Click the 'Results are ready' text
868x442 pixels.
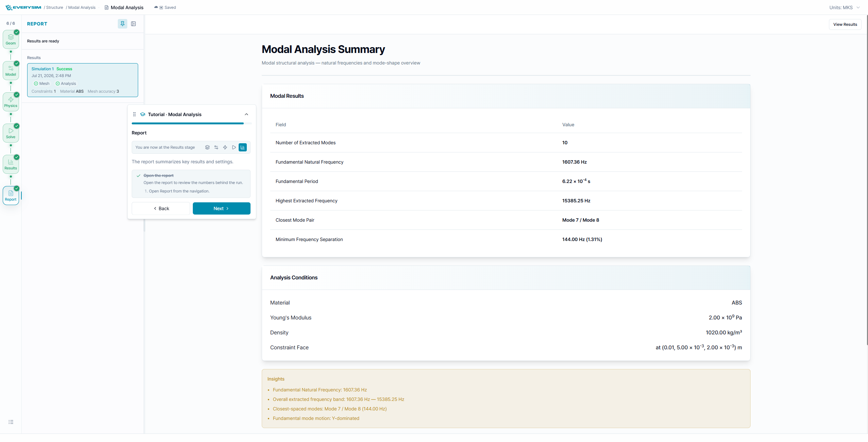(x=43, y=41)
